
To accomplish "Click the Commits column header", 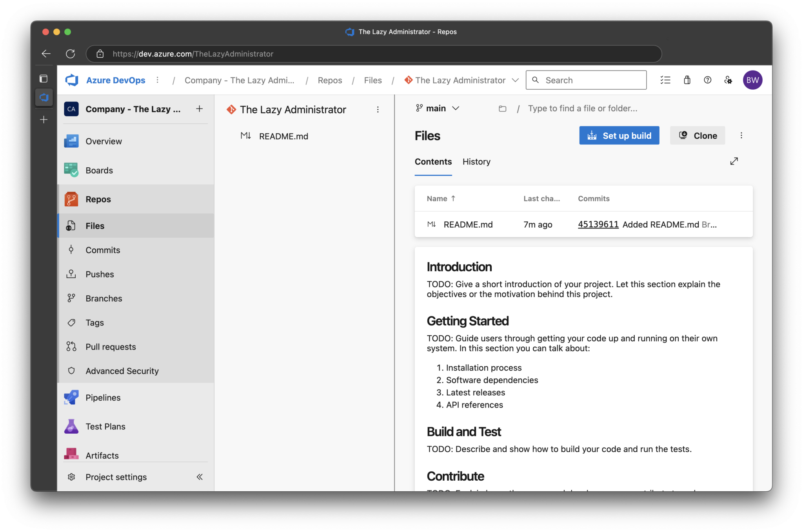I will tap(594, 199).
